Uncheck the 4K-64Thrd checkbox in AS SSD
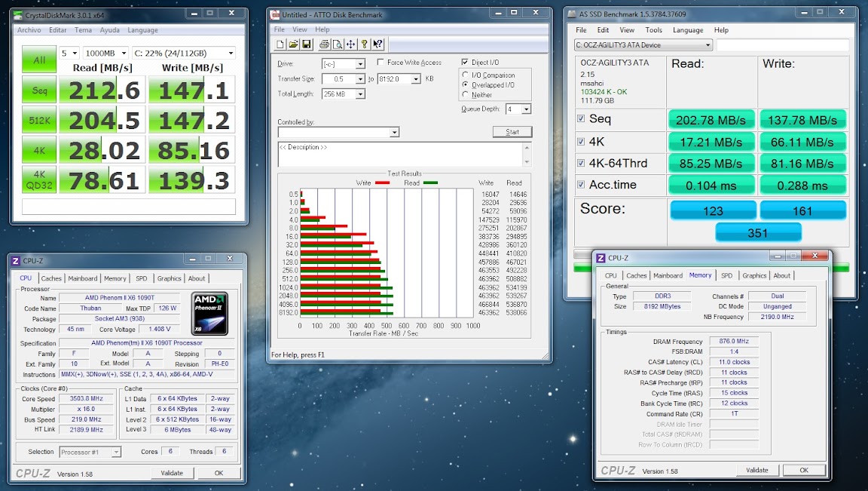868x491 pixels. tap(581, 163)
